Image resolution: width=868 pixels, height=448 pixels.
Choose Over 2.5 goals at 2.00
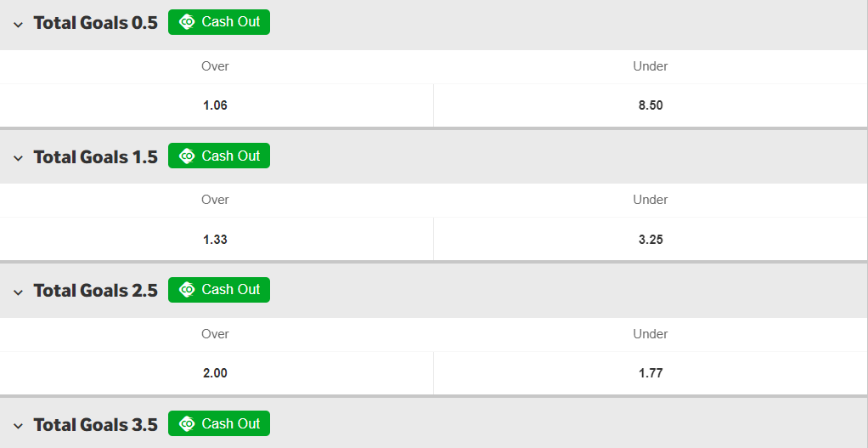[217, 372]
